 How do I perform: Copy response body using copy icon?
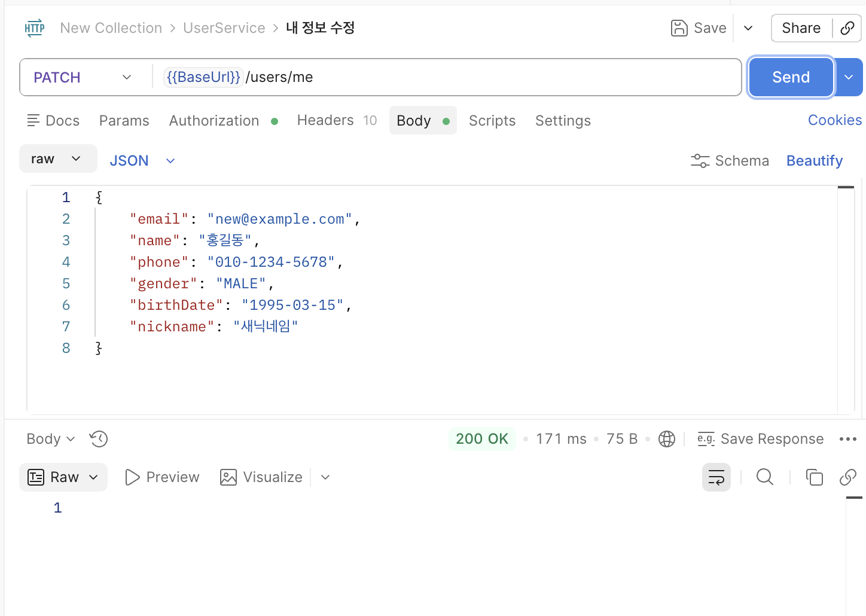click(x=814, y=477)
